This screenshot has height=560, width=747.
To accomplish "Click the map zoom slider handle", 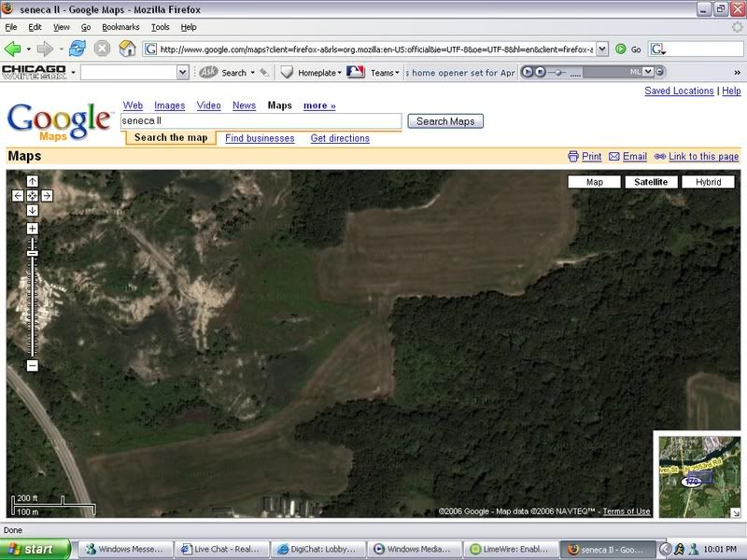I will point(33,253).
